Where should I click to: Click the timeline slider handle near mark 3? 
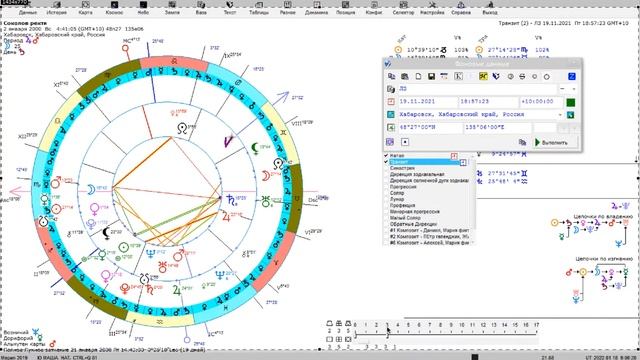tap(387, 336)
